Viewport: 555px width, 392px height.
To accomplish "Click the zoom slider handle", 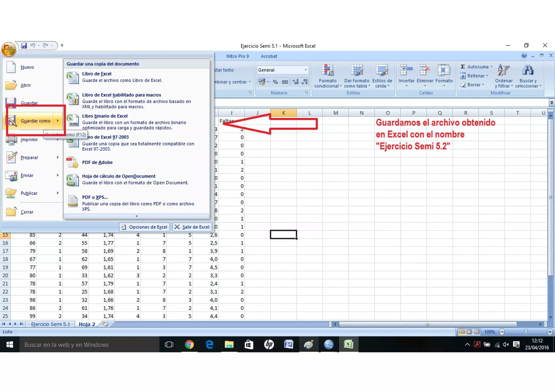I will tap(526, 332).
